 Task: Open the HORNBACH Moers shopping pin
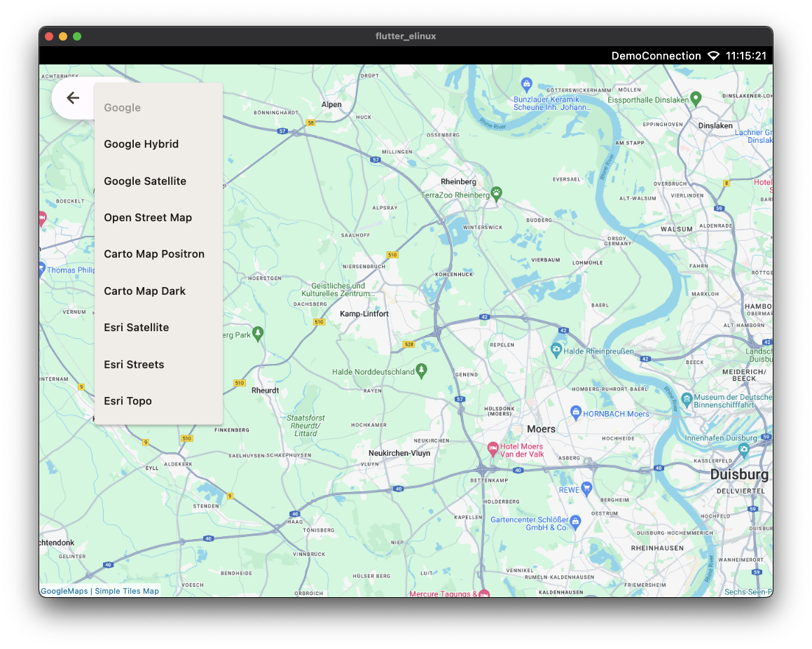click(575, 413)
